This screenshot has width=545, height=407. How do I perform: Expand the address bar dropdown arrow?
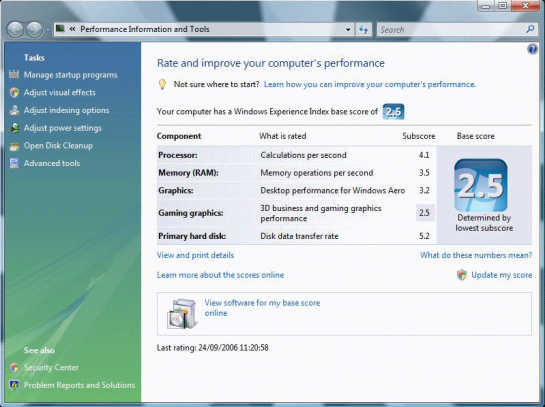tap(348, 30)
